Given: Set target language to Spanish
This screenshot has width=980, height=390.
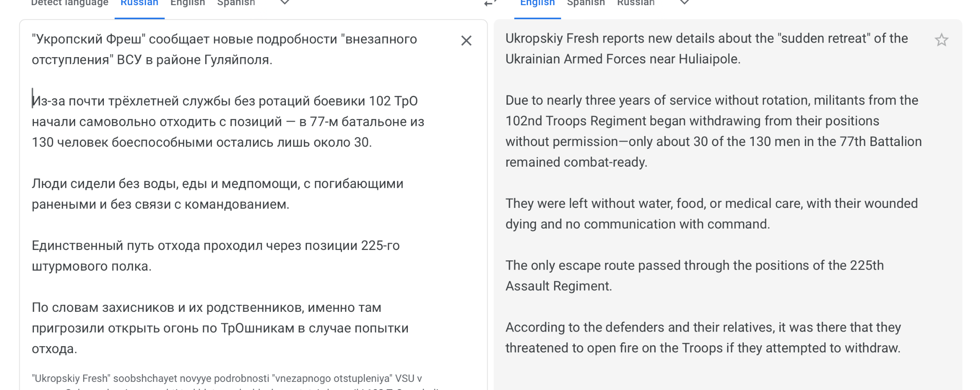Looking at the screenshot, I should tap(586, 3).
